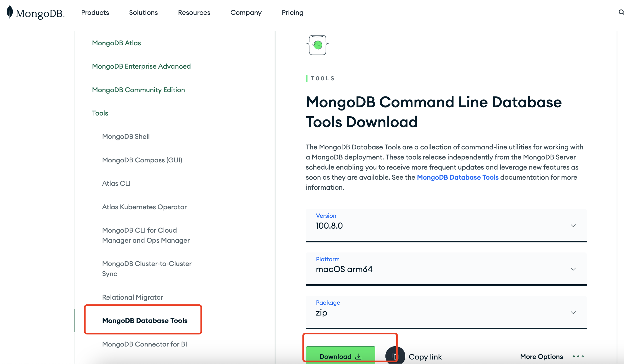Image resolution: width=624 pixels, height=364 pixels.
Task: Open the MongoDB Atlas sidebar link
Action: [116, 43]
